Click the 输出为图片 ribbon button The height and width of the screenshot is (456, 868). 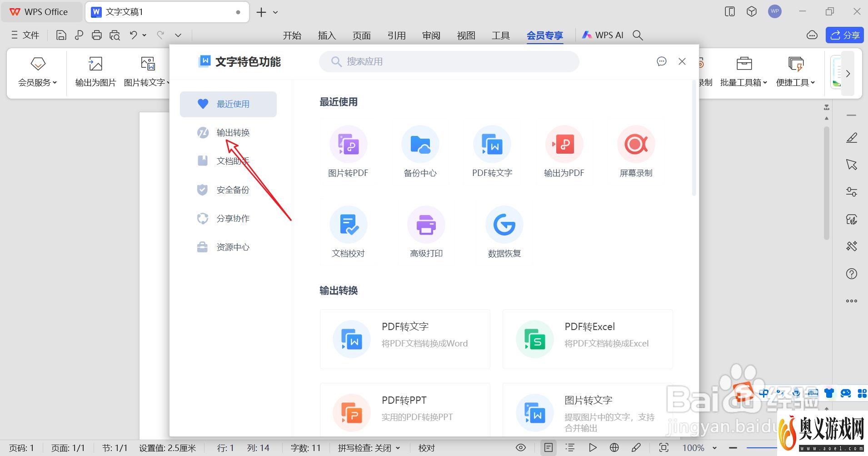click(95, 71)
